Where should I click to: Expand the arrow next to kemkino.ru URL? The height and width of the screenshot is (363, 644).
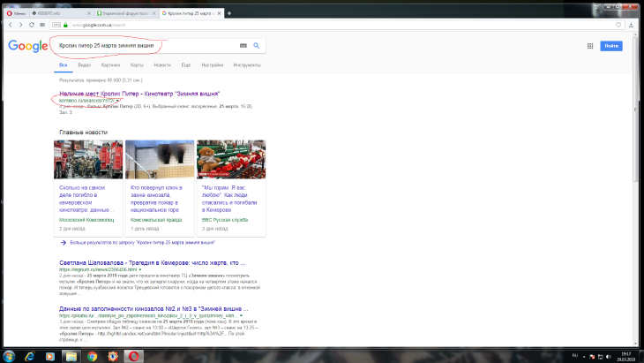coord(117,101)
